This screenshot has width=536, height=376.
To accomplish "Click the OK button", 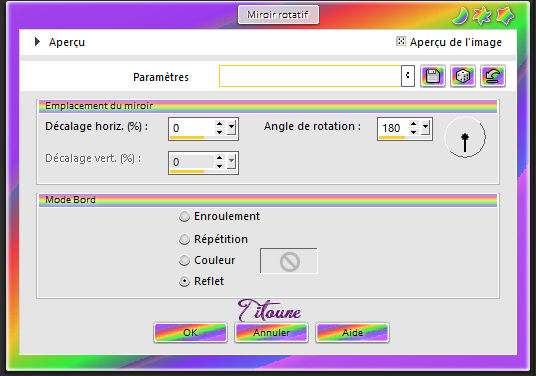I will coord(190,332).
